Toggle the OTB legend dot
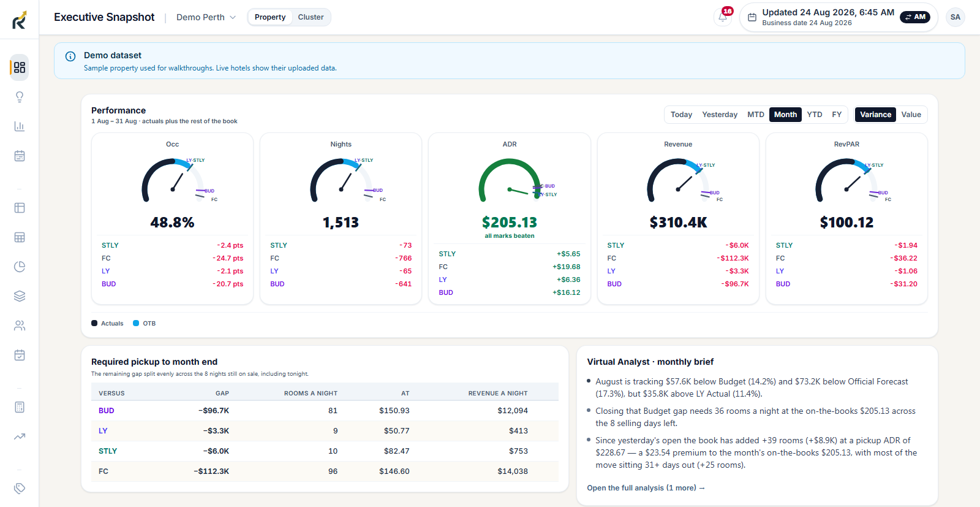Image resolution: width=980 pixels, height=507 pixels. pyautogui.click(x=136, y=323)
